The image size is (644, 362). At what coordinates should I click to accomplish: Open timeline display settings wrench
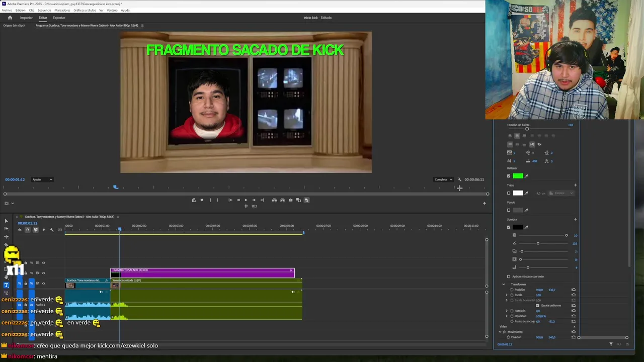click(52, 230)
